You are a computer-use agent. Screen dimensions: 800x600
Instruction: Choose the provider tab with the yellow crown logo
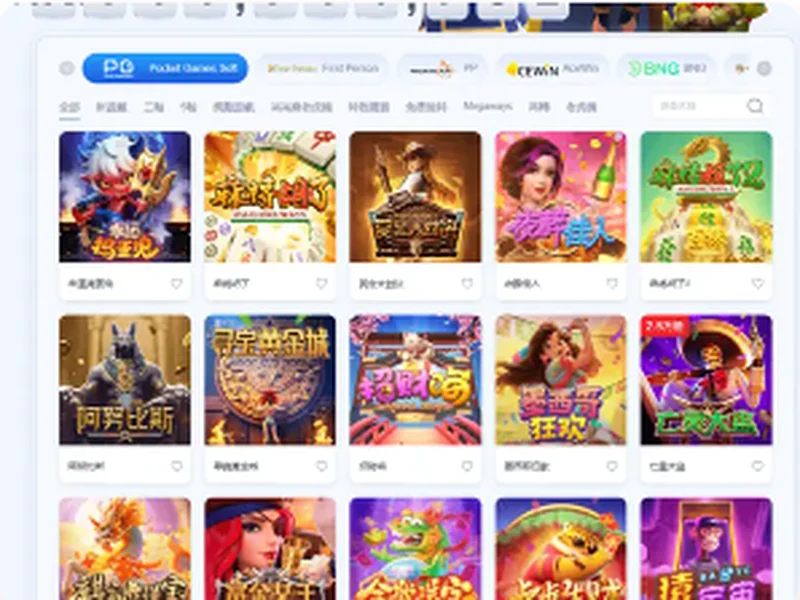pyautogui.click(x=553, y=68)
